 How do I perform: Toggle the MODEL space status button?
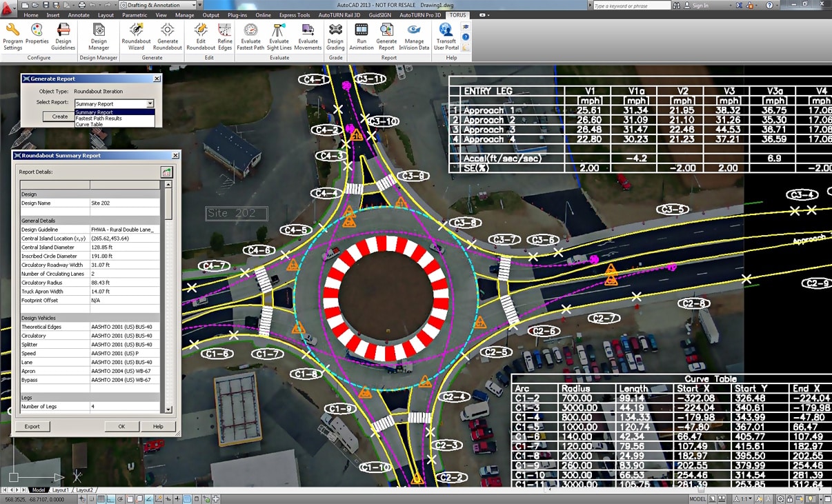click(697, 499)
